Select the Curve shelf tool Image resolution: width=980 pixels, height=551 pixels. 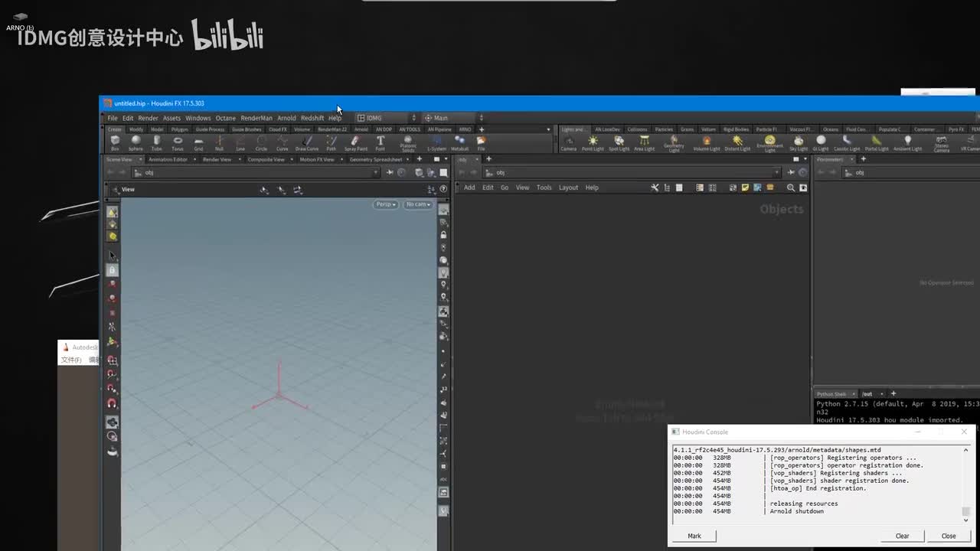coord(283,142)
